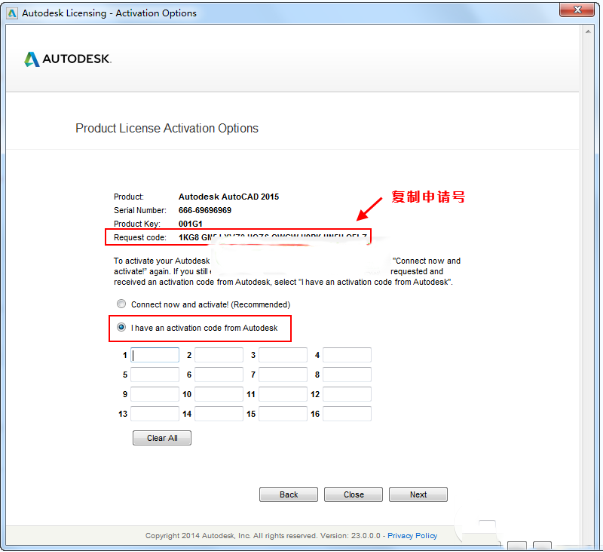Select product key 001G1

point(190,223)
